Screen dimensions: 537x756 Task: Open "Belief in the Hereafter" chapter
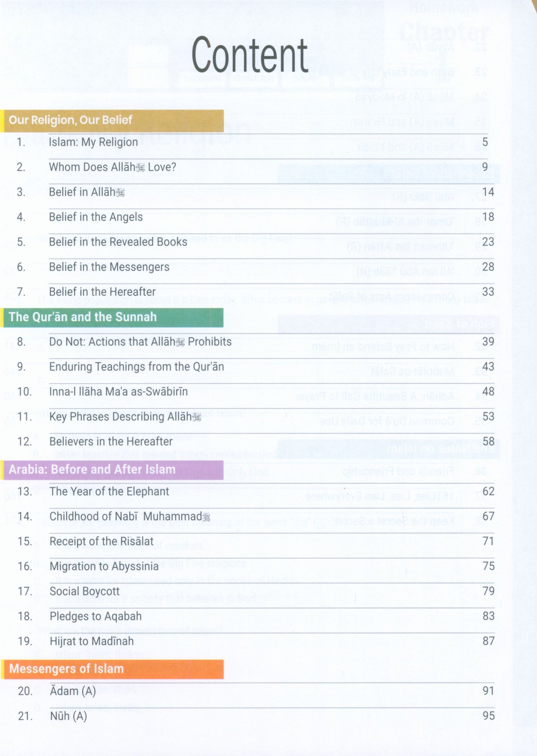[102, 292]
